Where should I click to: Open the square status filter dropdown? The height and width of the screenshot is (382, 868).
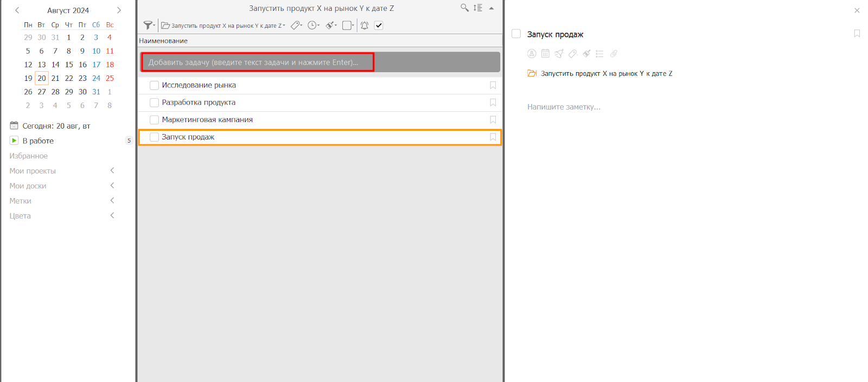click(x=348, y=26)
